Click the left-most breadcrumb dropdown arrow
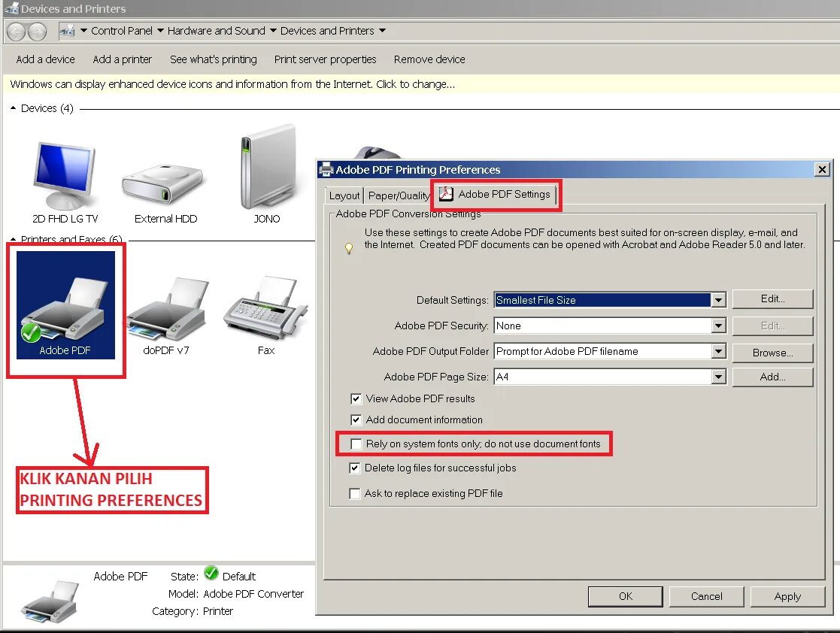The height and width of the screenshot is (633, 840). pyautogui.click(x=83, y=31)
